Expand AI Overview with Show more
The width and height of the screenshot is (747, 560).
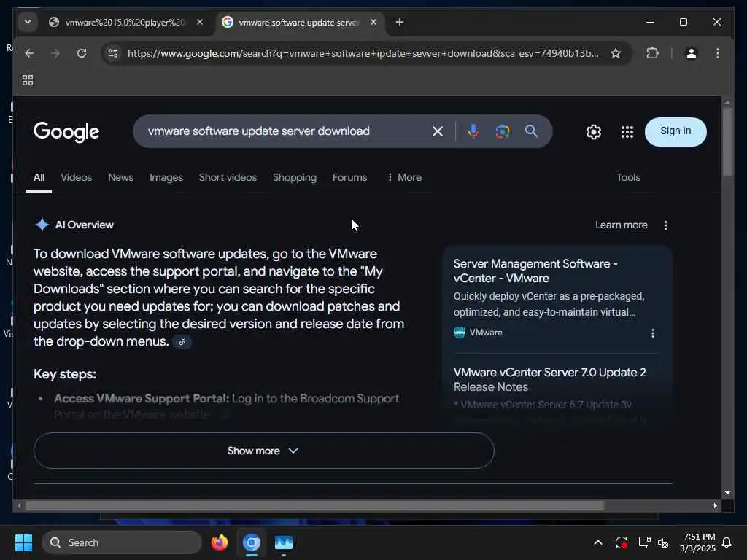[x=263, y=451]
